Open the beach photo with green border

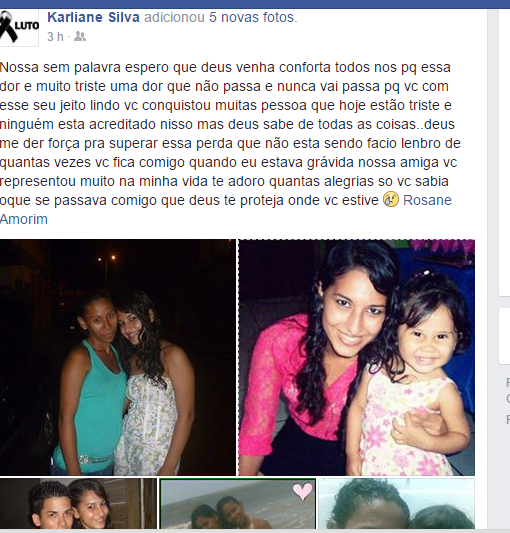(x=238, y=503)
